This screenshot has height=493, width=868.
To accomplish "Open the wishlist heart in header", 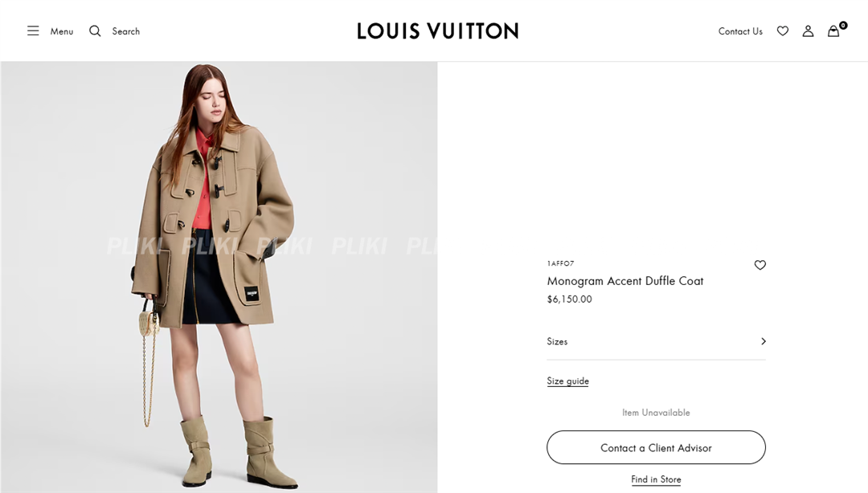I will (783, 31).
